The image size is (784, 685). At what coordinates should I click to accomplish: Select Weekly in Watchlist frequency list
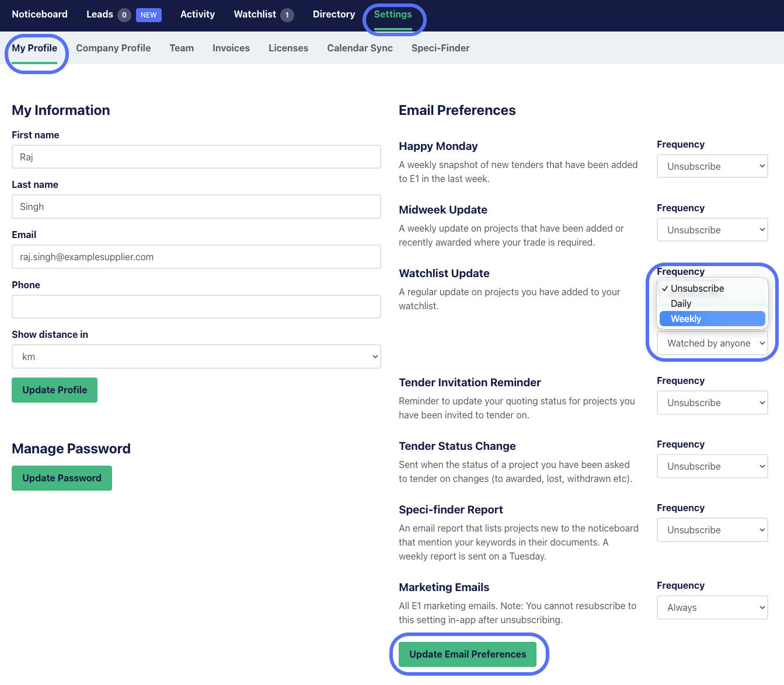(712, 319)
